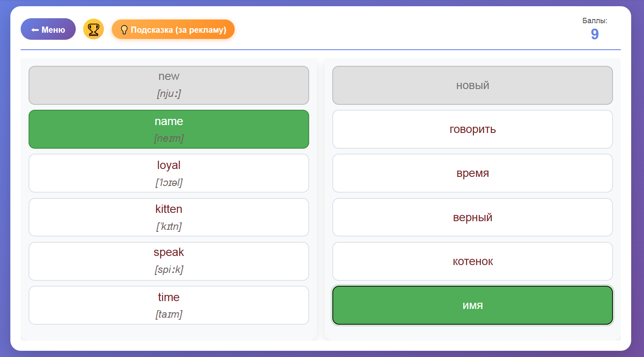Click the score value under Баллы
This screenshot has height=357, width=644.
[594, 34]
